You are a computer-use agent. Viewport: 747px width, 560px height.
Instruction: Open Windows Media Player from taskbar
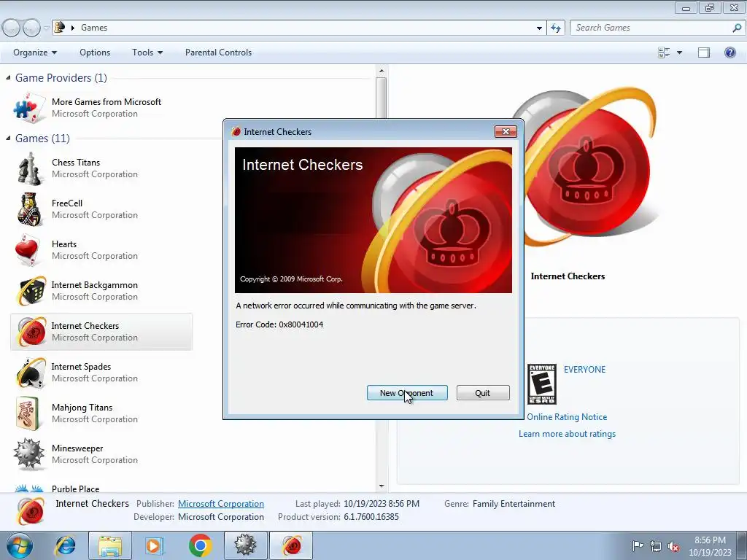point(155,545)
